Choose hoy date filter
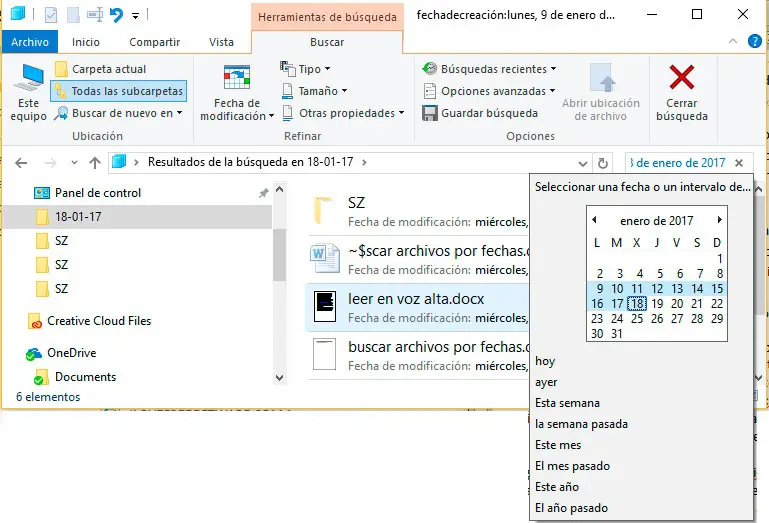769x523 pixels. point(545,362)
